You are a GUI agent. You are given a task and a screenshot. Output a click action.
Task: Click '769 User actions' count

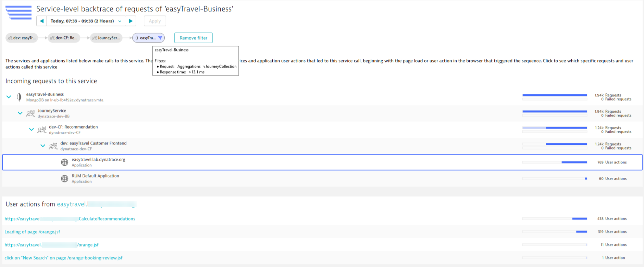click(612, 162)
